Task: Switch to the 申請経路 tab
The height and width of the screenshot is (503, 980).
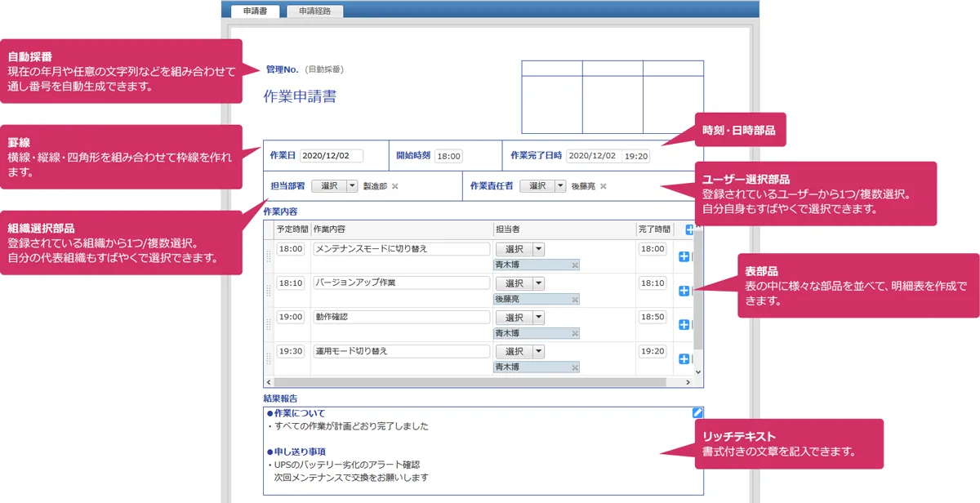Action: [314, 11]
